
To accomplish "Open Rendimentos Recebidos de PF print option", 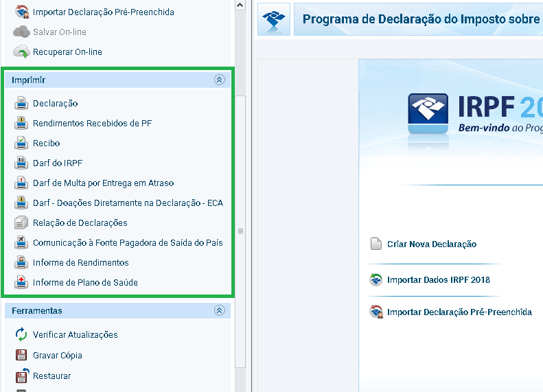I will pyautogui.click(x=92, y=124).
